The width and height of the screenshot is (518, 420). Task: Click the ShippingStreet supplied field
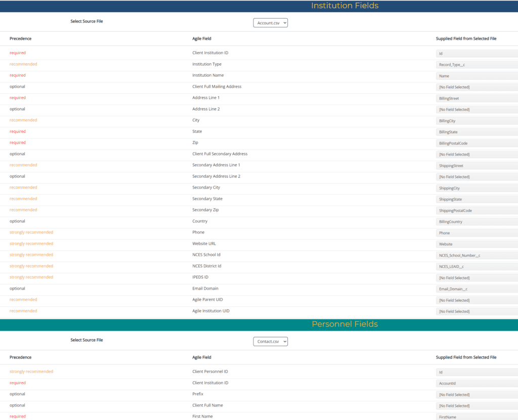tap(477, 166)
